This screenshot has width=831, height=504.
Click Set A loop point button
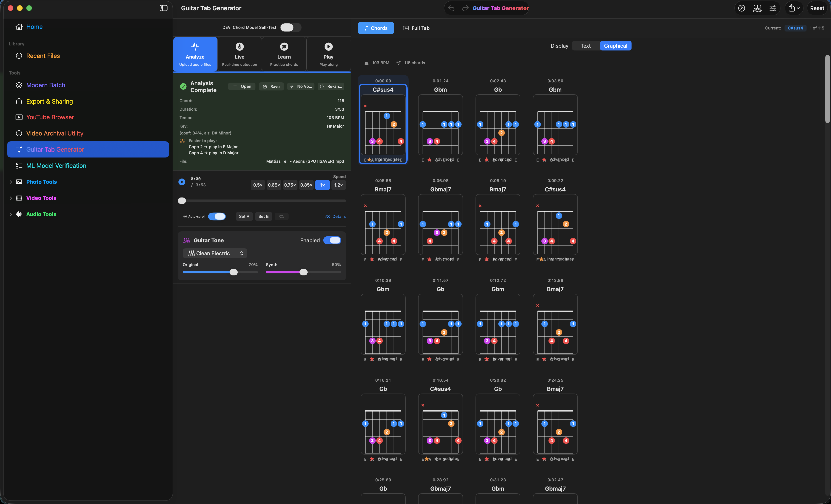pyautogui.click(x=244, y=216)
